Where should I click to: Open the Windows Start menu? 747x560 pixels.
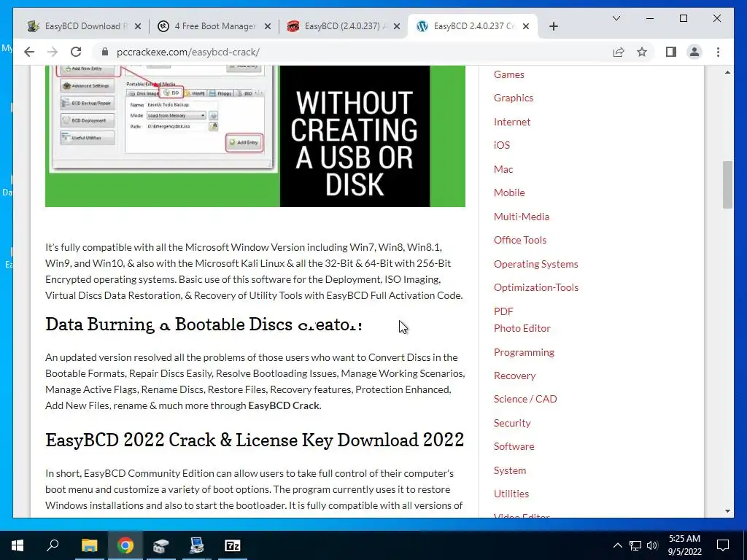(18, 545)
